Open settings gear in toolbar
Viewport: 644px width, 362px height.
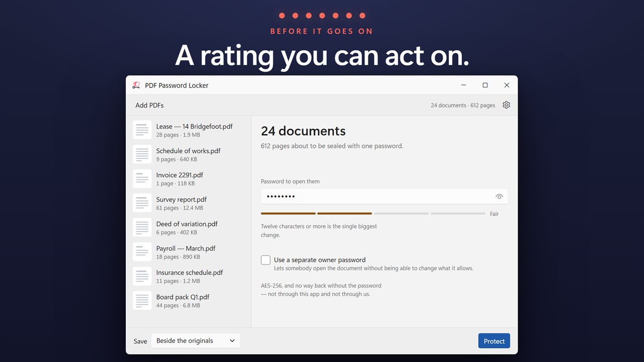506,105
